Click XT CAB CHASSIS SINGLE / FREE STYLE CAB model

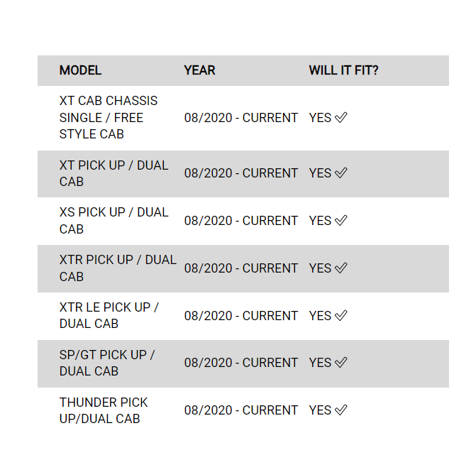(109, 118)
